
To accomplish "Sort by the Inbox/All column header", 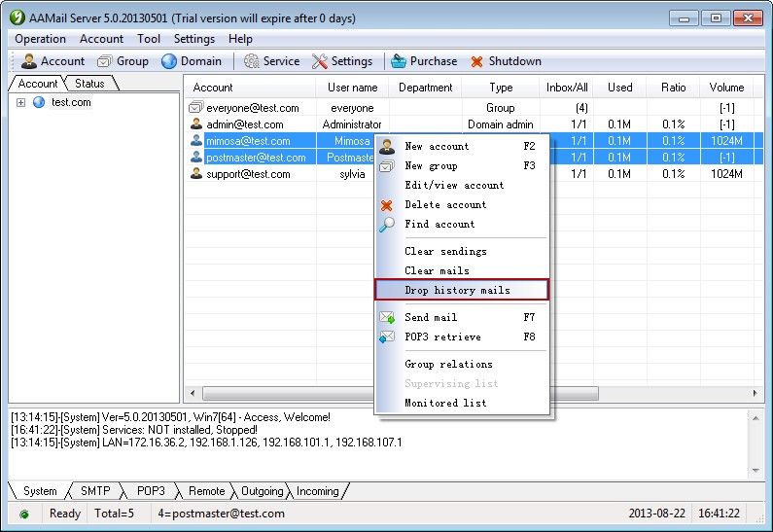I will point(567,88).
